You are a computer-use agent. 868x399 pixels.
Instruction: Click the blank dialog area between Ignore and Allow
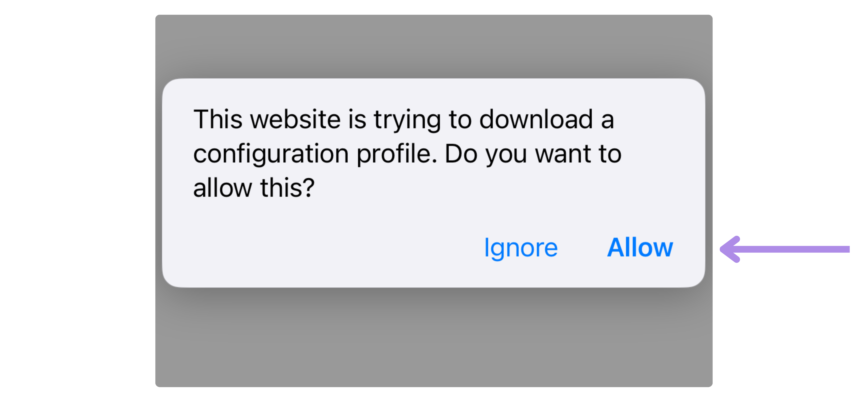coord(583,248)
